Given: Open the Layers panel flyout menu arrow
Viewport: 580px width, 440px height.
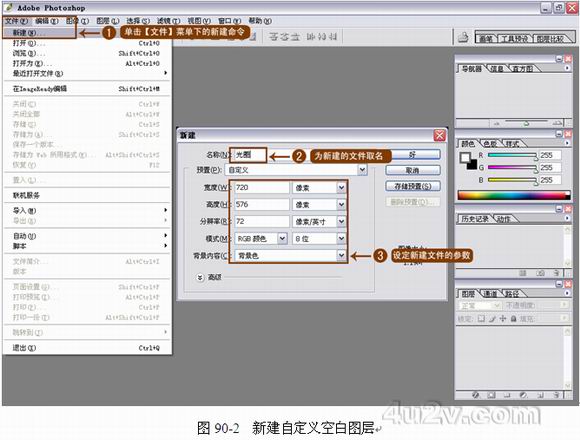Looking at the screenshot, I should point(567,293).
